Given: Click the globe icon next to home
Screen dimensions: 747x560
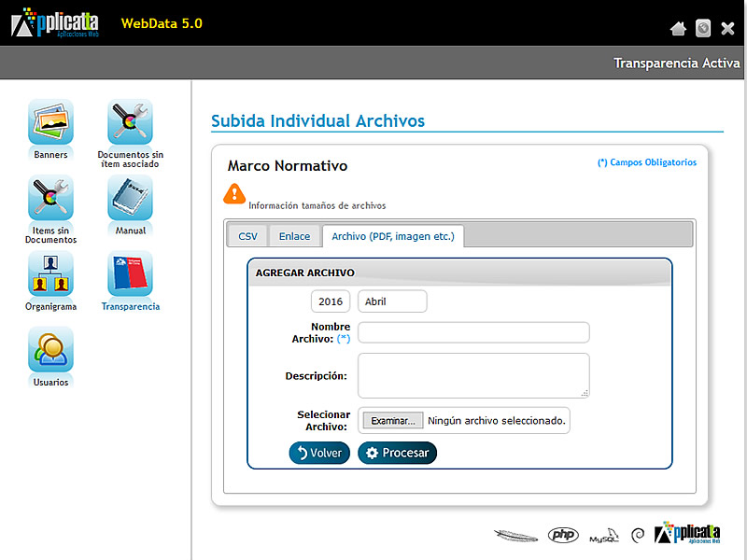Looking at the screenshot, I should pos(703,28).
